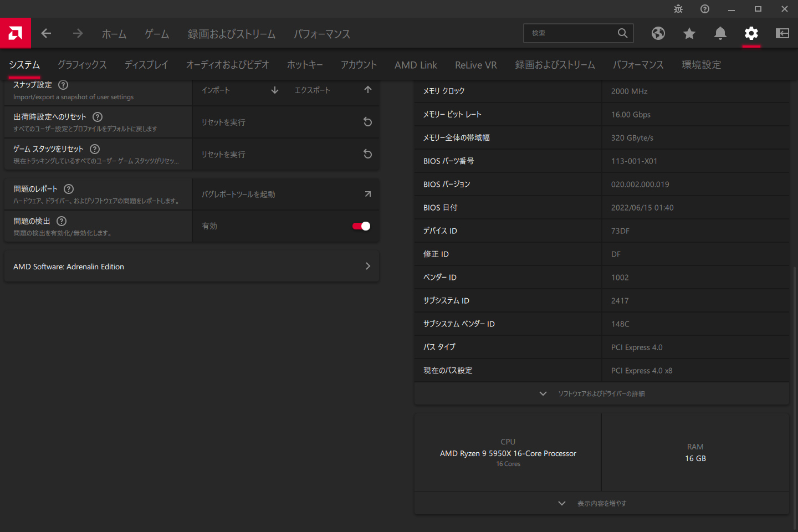798x532 pixels.
Task: Switch to the ReLive VR tab
Action: (476, 65)
